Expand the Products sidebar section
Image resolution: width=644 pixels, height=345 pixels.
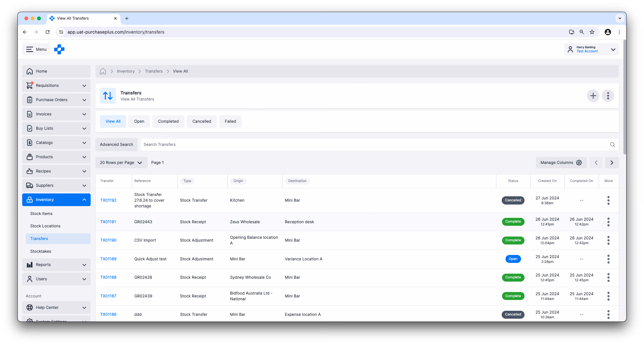pyautogui.click(x=56, y=157)
